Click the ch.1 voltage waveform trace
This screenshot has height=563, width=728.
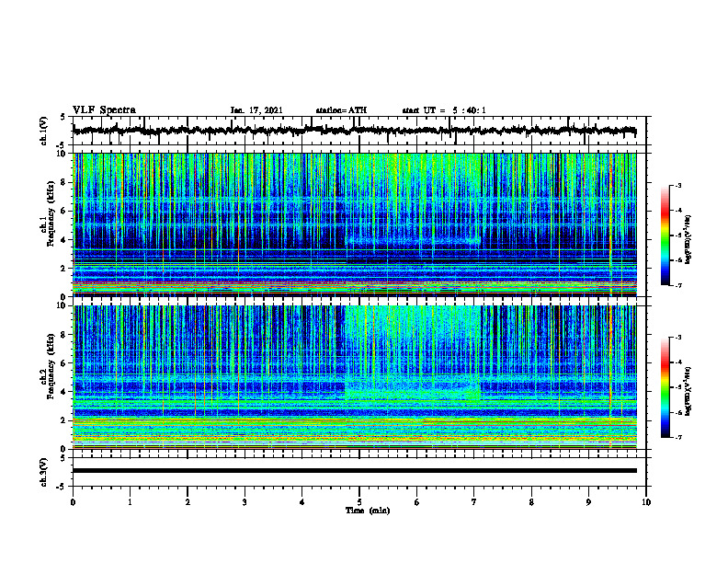[354, 131]
